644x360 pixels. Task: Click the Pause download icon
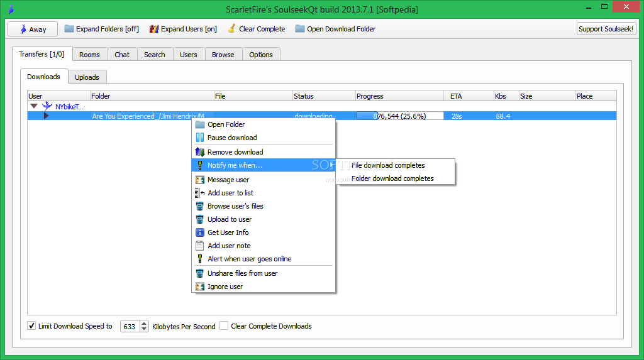tap(200, 138)
